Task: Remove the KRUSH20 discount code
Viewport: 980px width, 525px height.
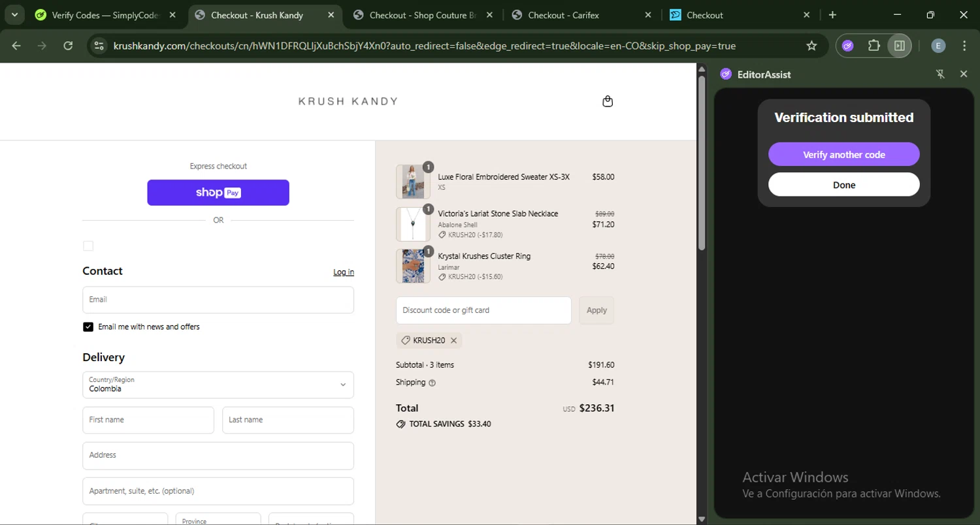Action: click(453, 340)
